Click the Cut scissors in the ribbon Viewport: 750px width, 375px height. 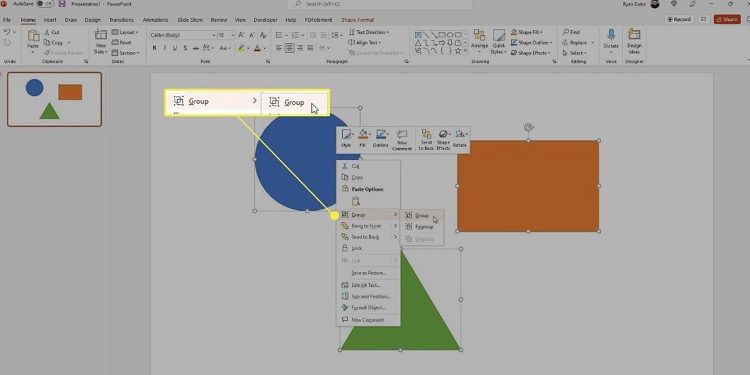47,32
